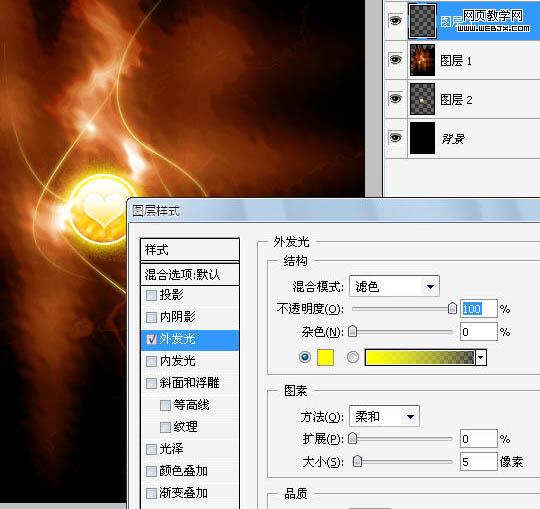
Task: Select the 图层 1 layer name
Action: pyautogui.click(x=456, y=61)
